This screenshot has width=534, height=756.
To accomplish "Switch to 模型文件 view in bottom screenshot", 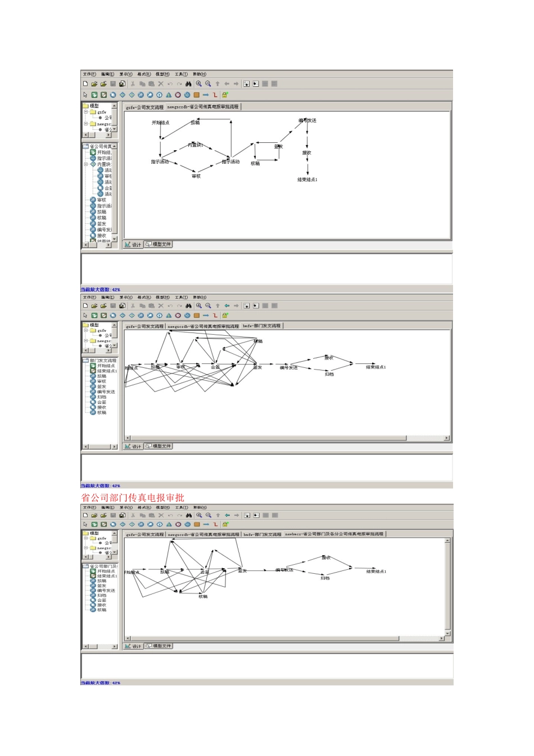I will [159, 646].
